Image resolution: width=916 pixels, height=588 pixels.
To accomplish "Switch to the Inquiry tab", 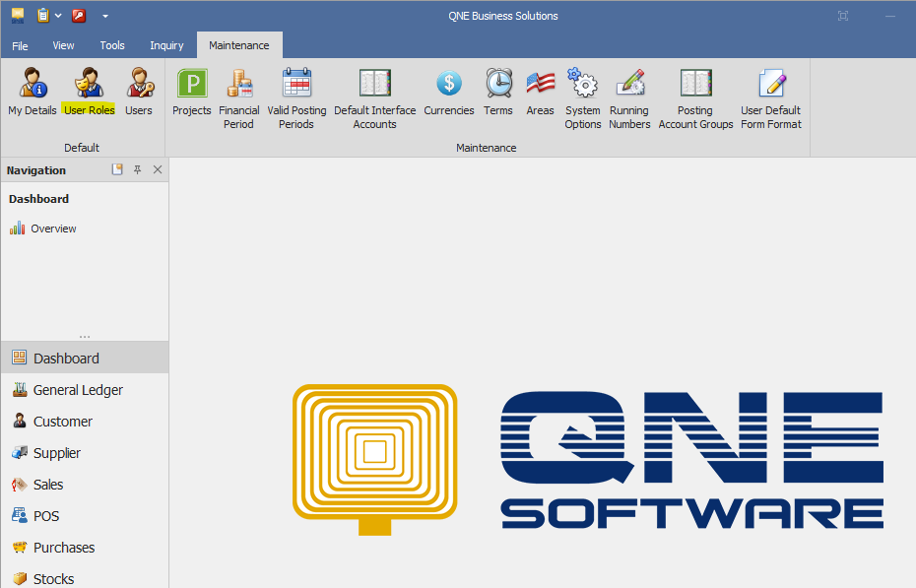I will click(x=166, y=45).
